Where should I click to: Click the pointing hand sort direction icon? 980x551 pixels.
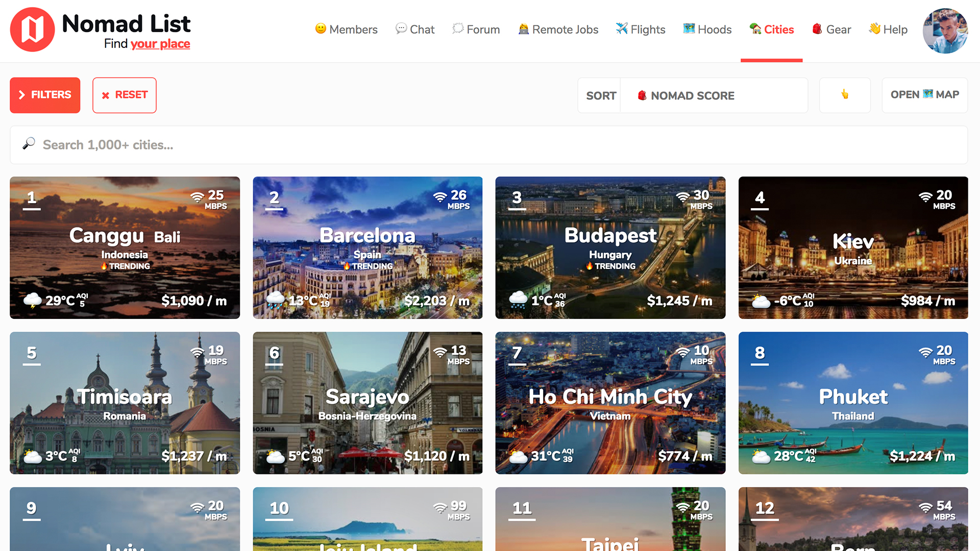click(x=845, y=95)
